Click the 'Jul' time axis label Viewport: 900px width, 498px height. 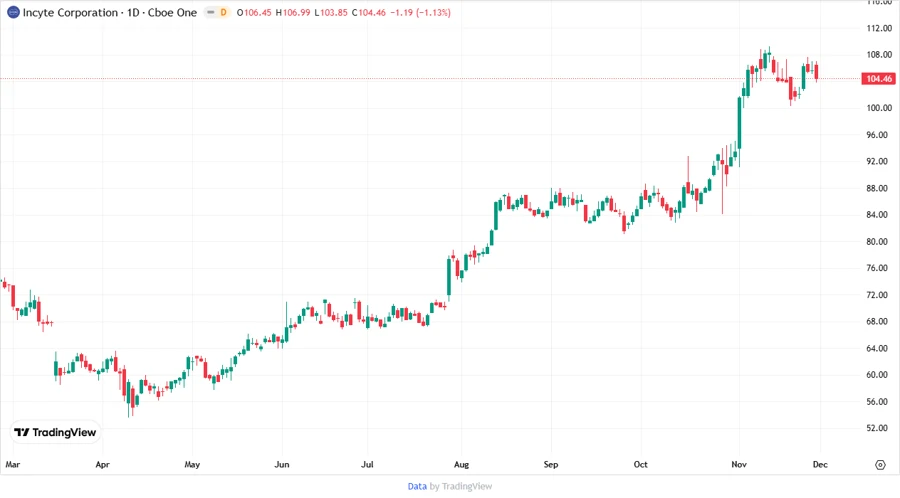367,464
